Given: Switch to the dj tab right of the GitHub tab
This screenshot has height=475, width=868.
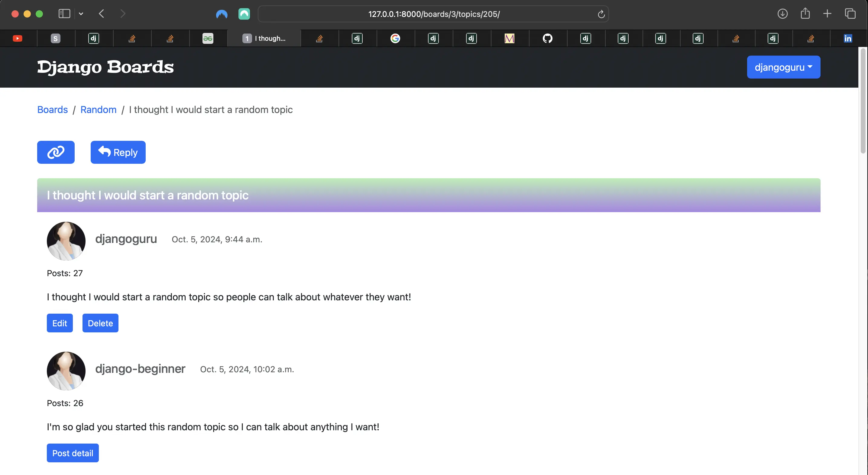Looking at the screenshot, I should coord(586,38).
